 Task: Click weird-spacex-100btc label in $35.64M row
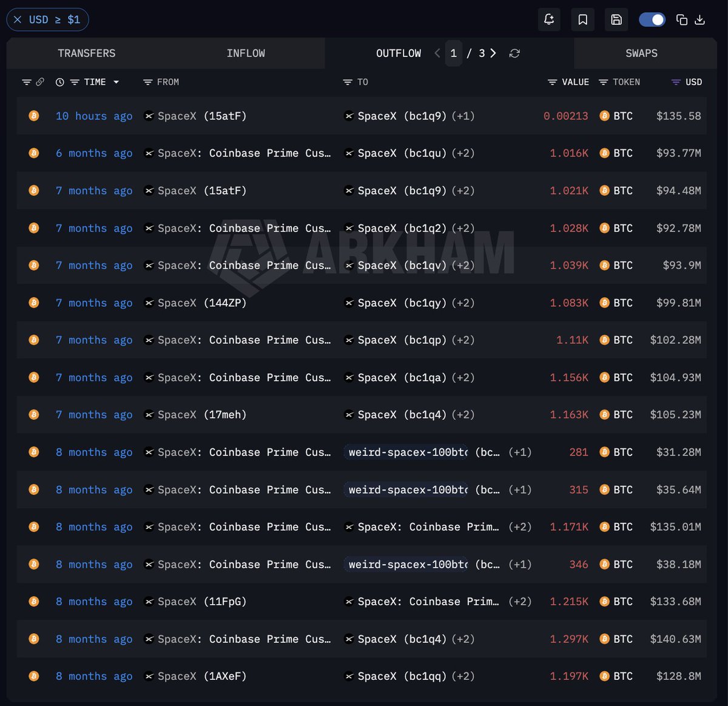click(x=408, y=489)
